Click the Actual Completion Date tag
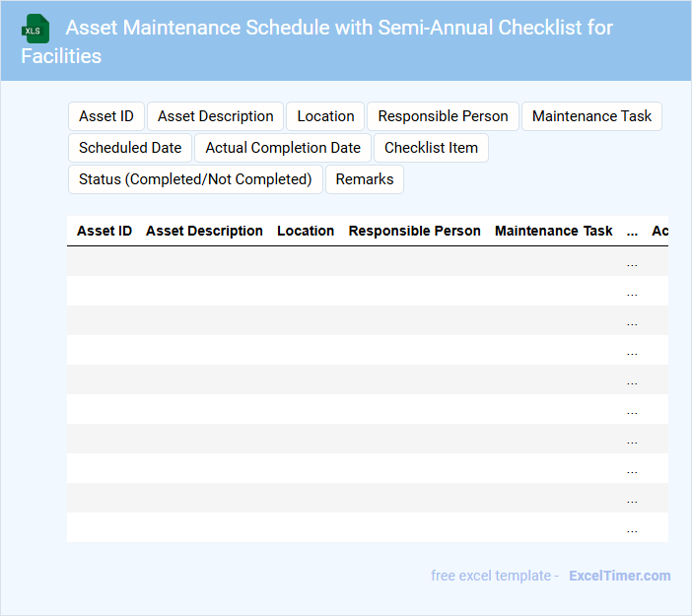 tap(283, 148)
